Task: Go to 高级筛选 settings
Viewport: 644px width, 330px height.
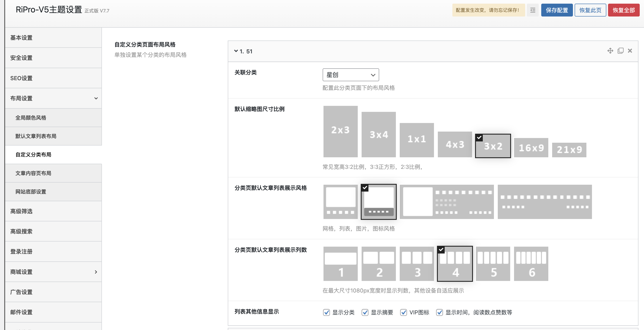Action: tap(53, 211)
